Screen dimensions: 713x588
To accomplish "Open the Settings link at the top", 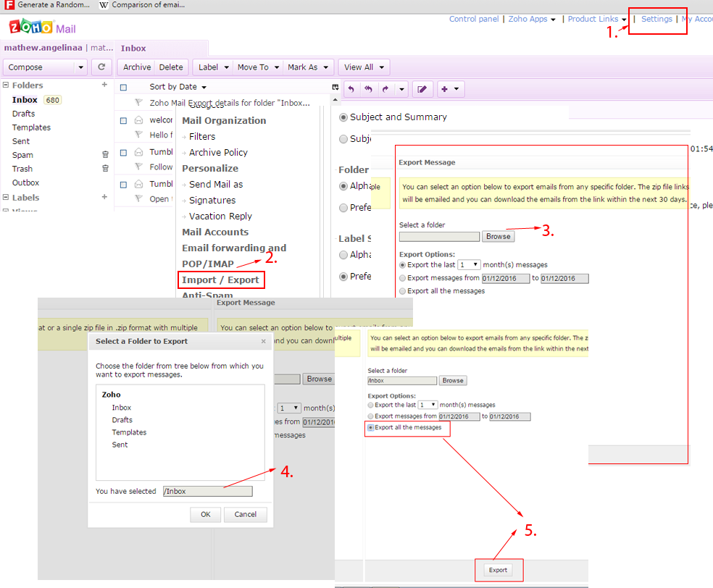I will point(656,19).
